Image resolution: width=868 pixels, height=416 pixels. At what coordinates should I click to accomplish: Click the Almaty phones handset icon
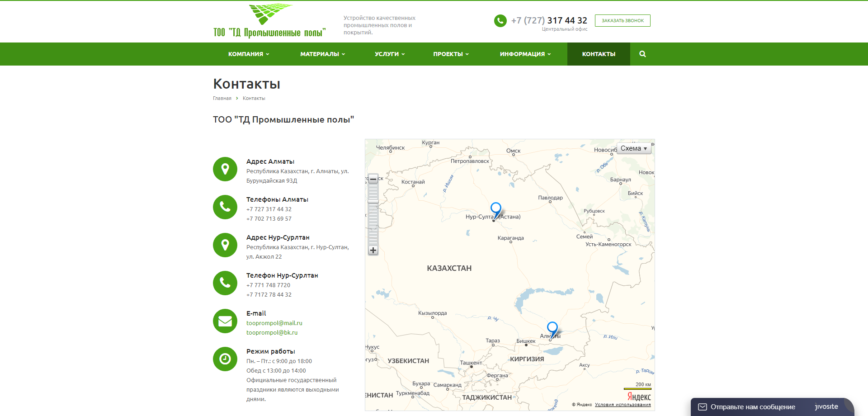(x=225, y=207)
